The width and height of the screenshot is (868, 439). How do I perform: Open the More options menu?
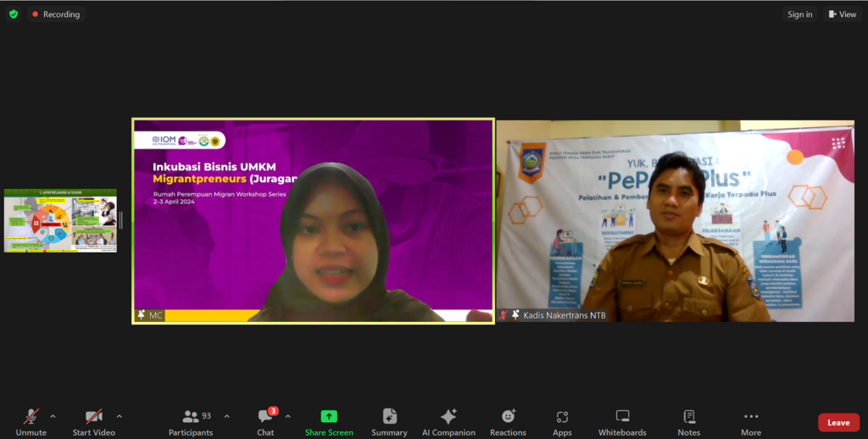750,421
